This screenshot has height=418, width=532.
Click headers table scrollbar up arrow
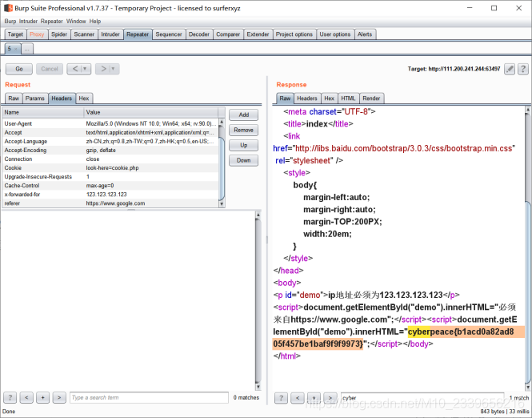tap(222, 122)
